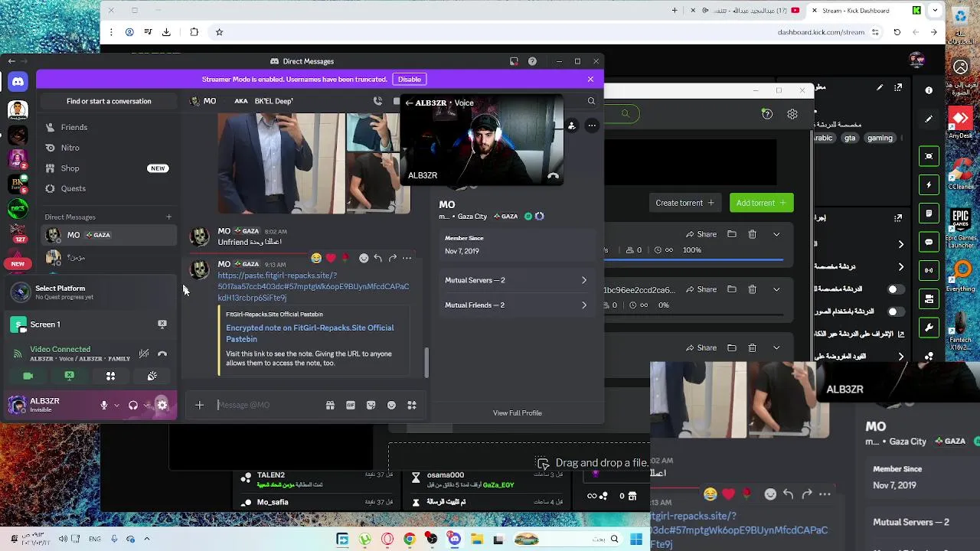Image resolution: width=980 pixels, height=551 pixels.
Task: Open the sticker picker
Action: [371, 405]
